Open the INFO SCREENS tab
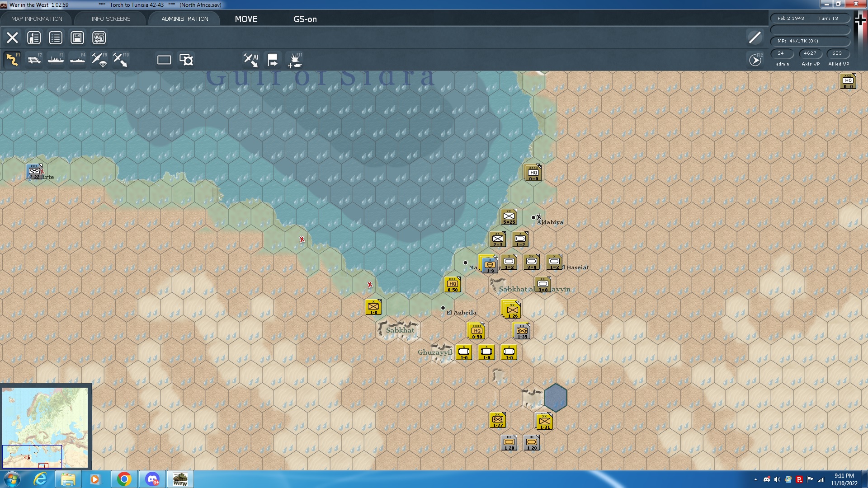This screenshot has height=488, width=868. point(111,19)
